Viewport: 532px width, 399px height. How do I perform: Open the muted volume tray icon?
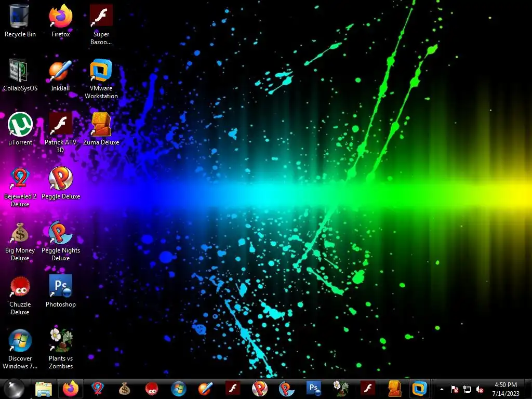coord(480,389)
